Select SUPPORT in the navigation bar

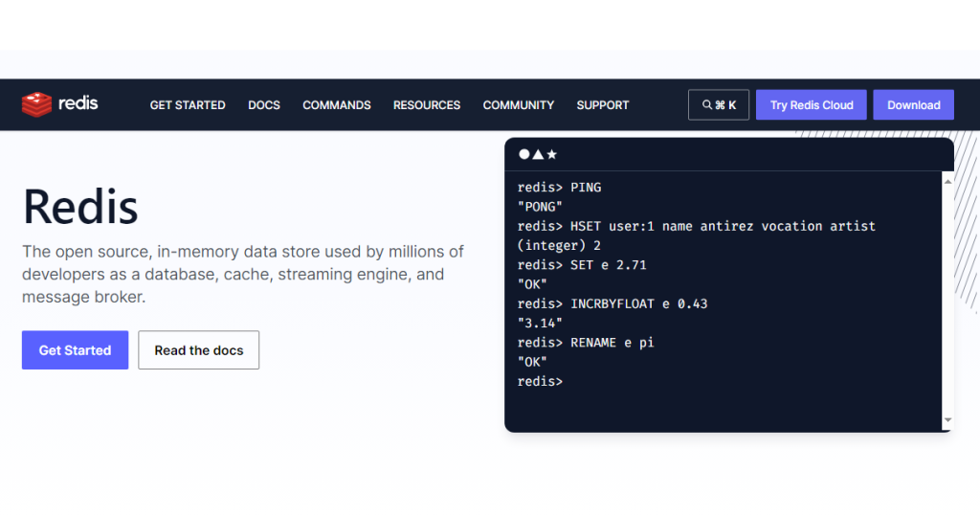(603, 105)
